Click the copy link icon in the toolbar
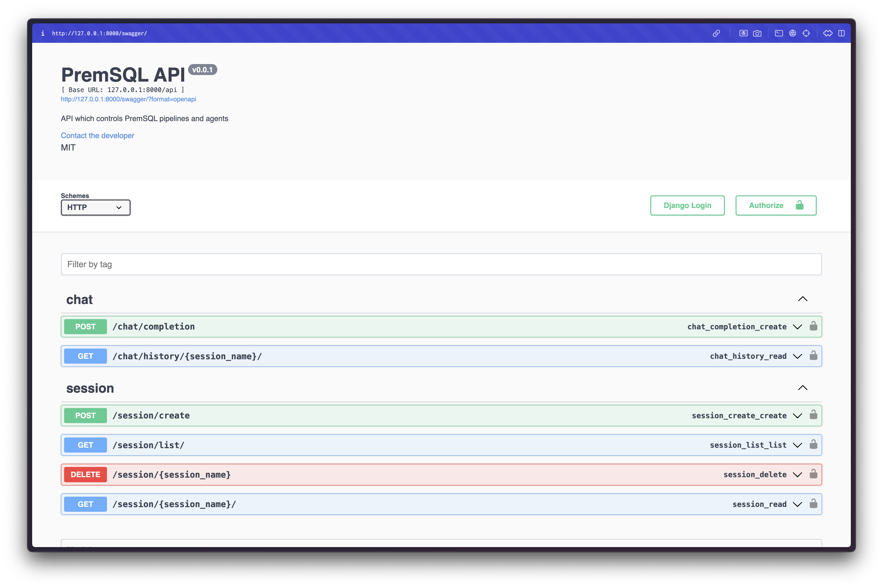This screenshot has height=588, width=883. [716, 33]
